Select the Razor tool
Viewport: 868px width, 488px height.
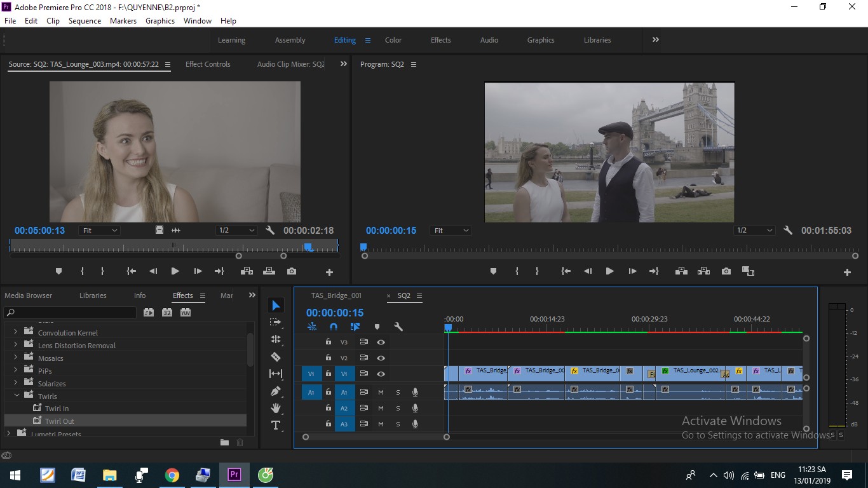pyautogui.click(x=276, y=356)
